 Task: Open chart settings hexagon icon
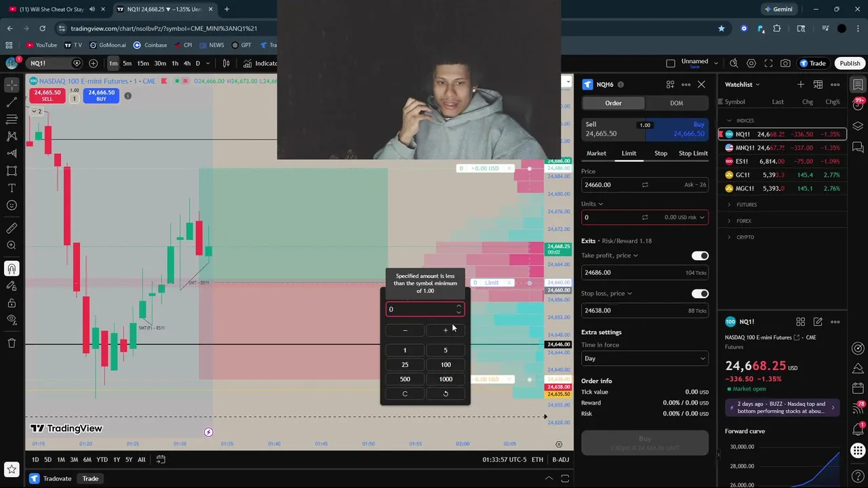click(751, 63)
